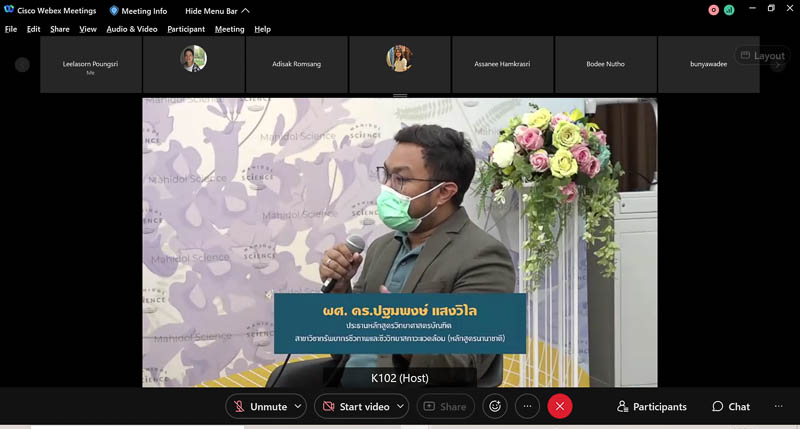
Task: Click the Meeting Info shield icon
Action: pos(114,11)
